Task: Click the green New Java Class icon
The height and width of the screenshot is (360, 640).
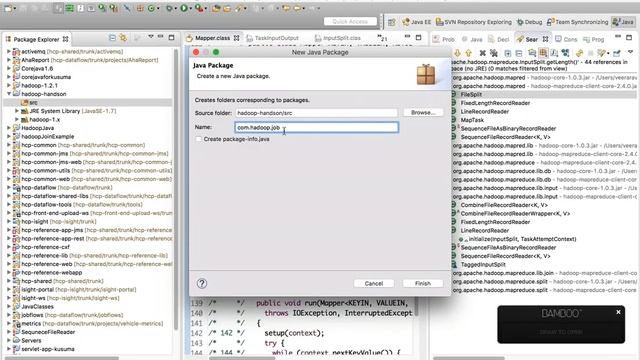Action: tap(151, 8)
